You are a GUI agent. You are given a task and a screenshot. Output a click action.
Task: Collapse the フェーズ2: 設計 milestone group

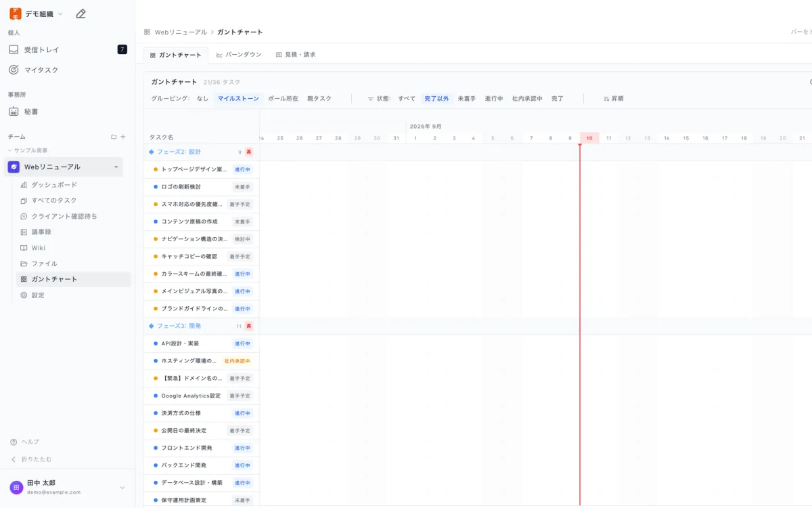(151, 152)
